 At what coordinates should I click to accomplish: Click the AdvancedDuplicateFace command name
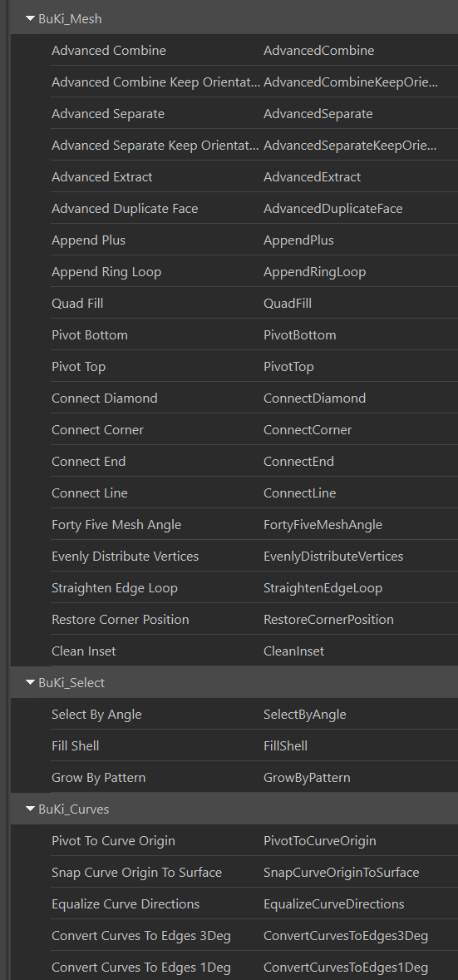333,208
